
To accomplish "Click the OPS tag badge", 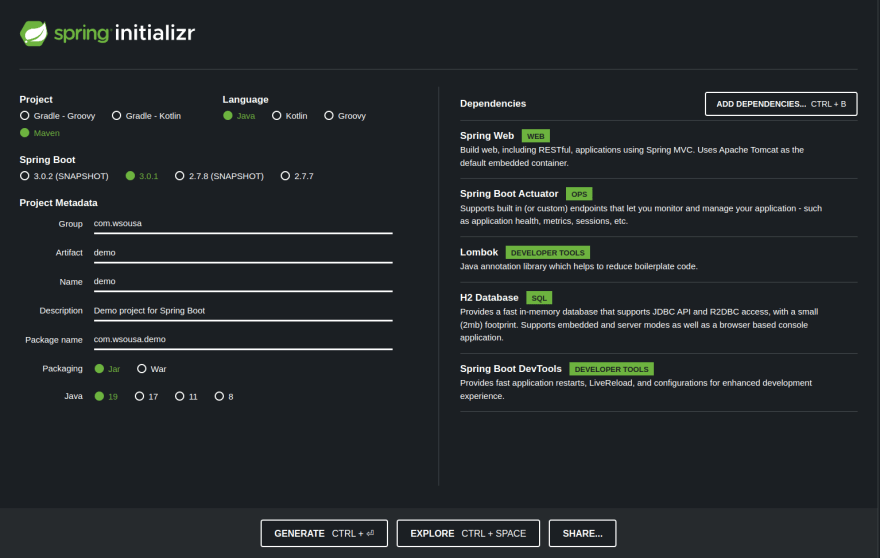I will (579, 194).
